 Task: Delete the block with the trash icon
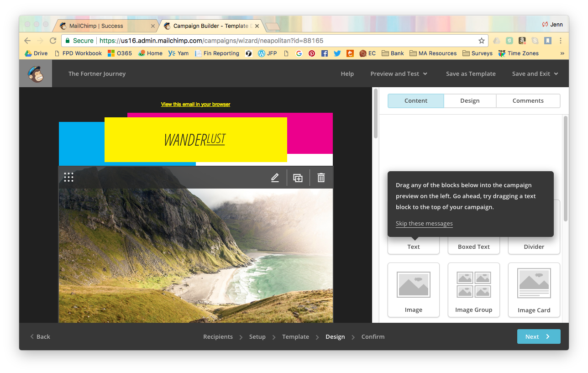(x=321, y=177)
